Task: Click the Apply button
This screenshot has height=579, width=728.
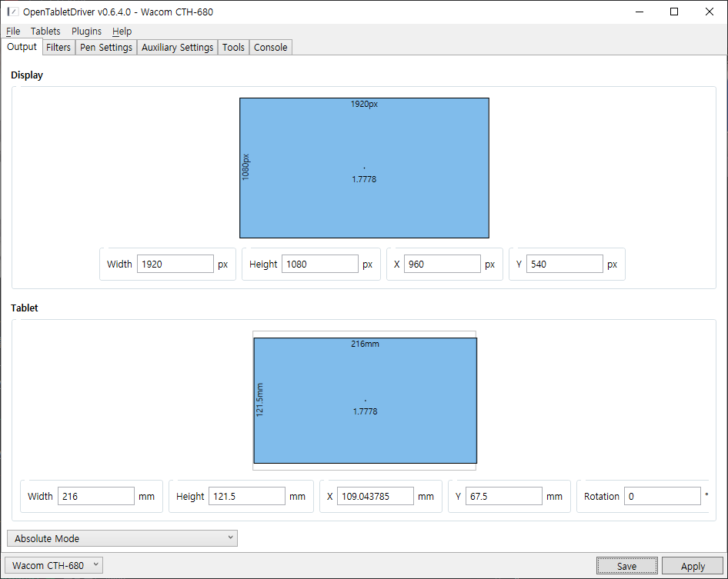Action: point(693,566)
